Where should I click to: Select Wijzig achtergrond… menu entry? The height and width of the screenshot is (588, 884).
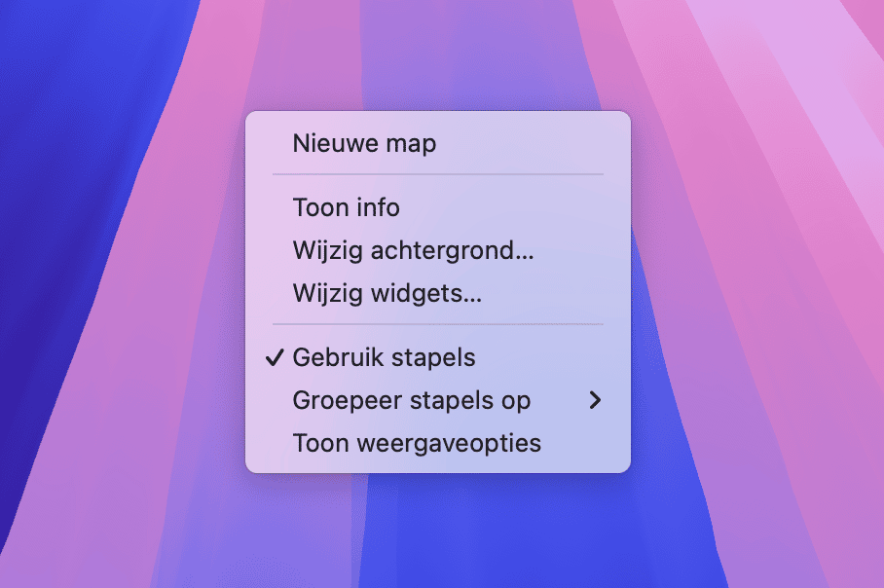[x=413, y=250]
